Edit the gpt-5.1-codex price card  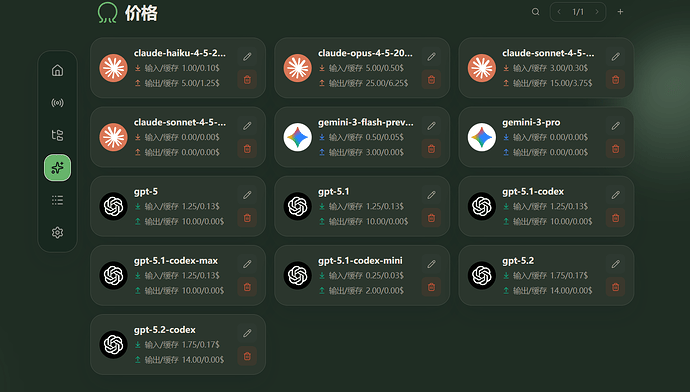point(616,195)
